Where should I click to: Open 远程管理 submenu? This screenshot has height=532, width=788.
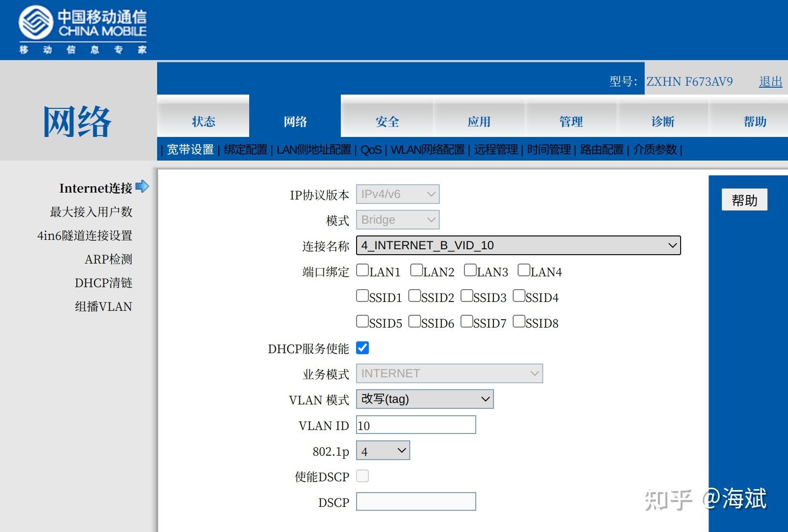(x=496, y=149)
